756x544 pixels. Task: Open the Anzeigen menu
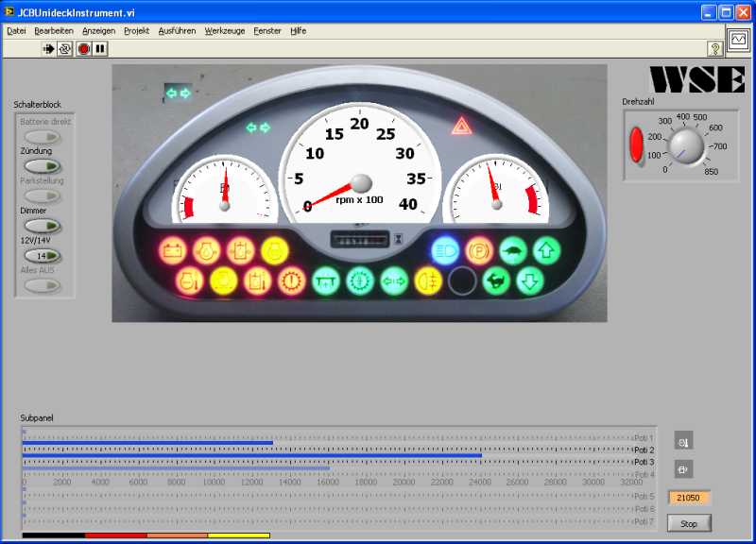pos(99,31)
